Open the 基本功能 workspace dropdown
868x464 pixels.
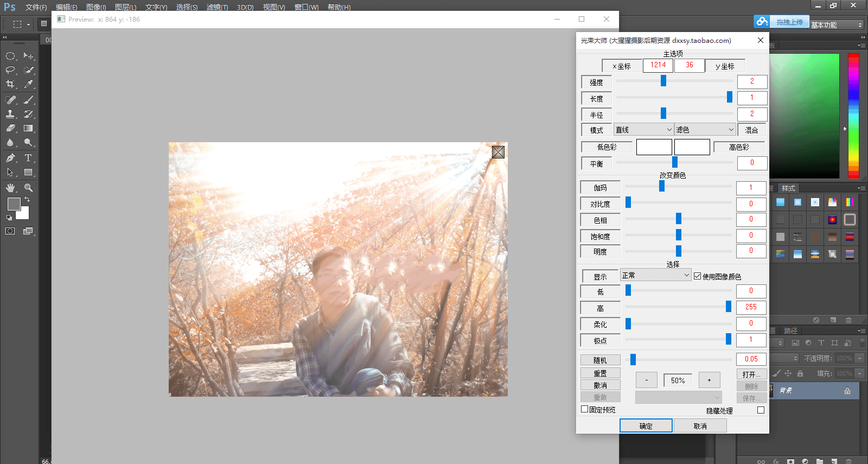[x=837, y=25]
